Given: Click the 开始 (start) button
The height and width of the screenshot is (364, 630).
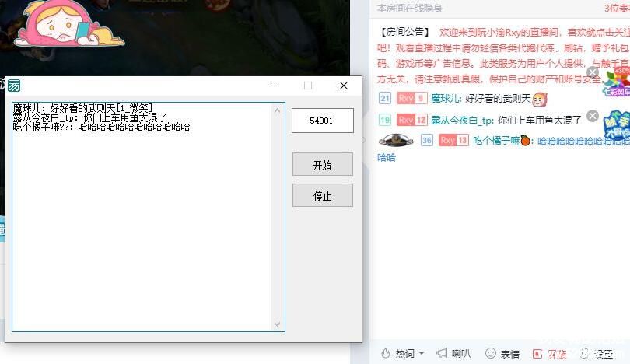Looking at the screenshot, I should (x=323, y=164).
